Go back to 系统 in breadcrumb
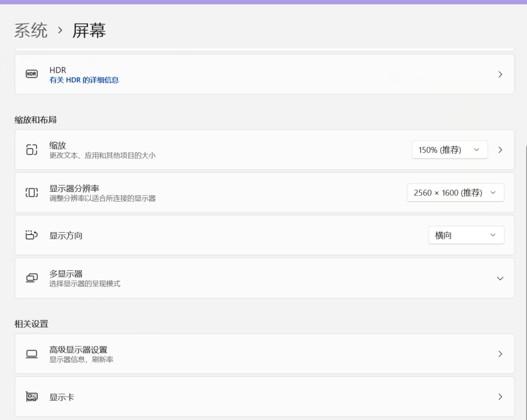Screen dimensions: 527x420 pyautogui.click(x=31, y=30)
